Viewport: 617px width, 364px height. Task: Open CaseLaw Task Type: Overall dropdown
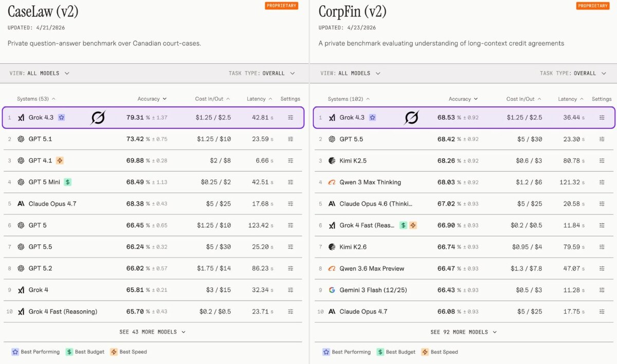click(x=262, y=74)
